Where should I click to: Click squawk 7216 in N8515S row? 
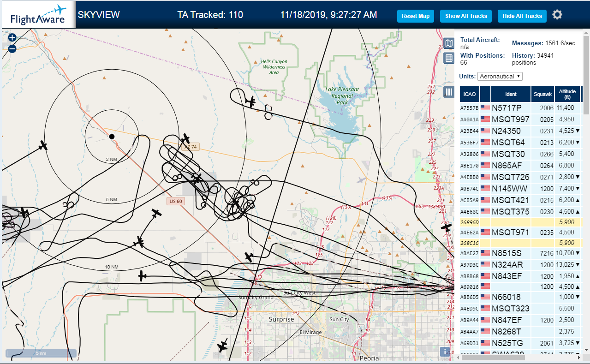(x=546, y=253)
